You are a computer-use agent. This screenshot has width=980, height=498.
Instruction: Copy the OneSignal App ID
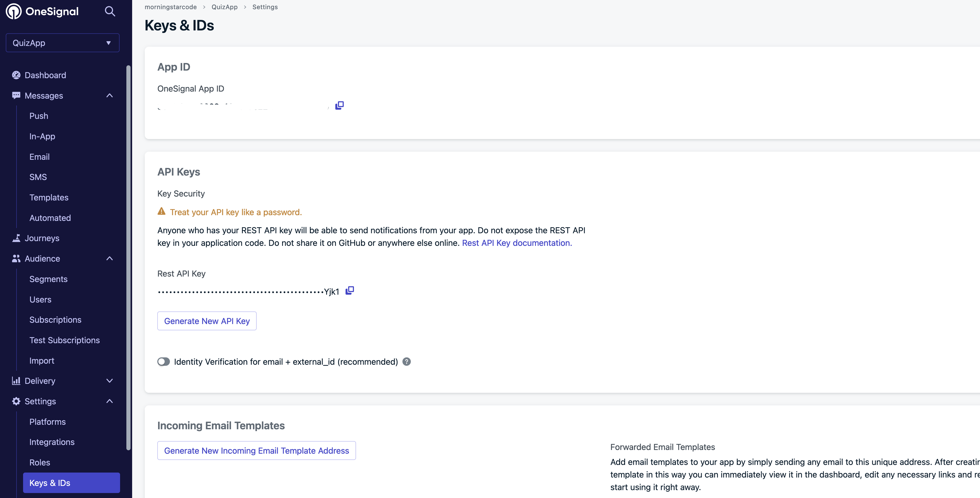339,105
